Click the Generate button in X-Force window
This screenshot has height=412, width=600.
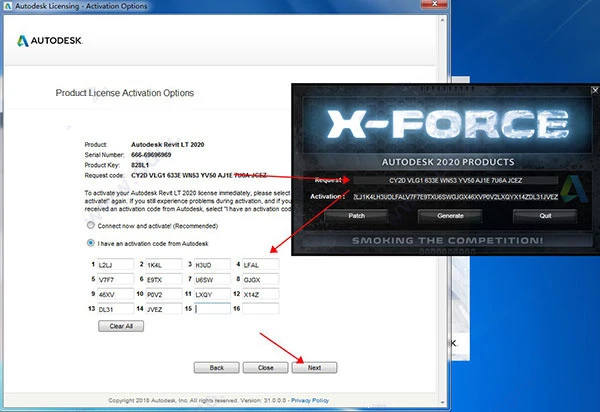click(x=450, y=216)
